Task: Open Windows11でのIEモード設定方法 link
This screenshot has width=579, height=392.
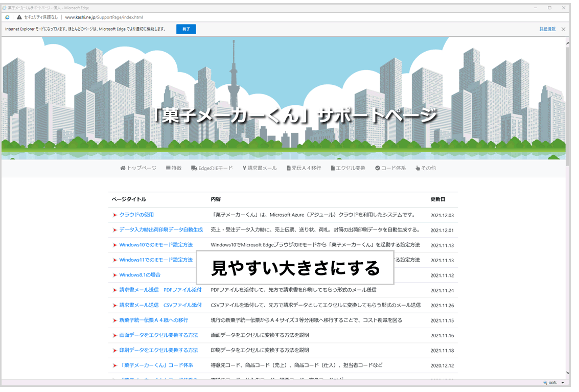Action: pos(156,260)
